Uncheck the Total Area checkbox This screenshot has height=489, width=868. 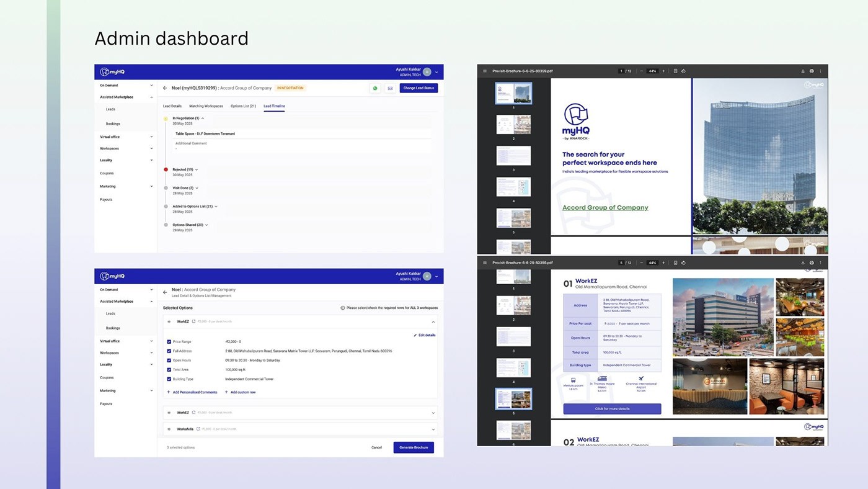click(169, 369)
